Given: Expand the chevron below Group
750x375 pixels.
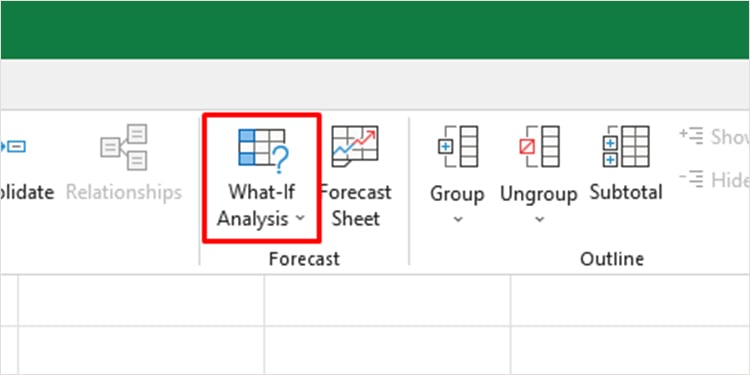Looking at the screenshot, I should click(x=458, y=220).
